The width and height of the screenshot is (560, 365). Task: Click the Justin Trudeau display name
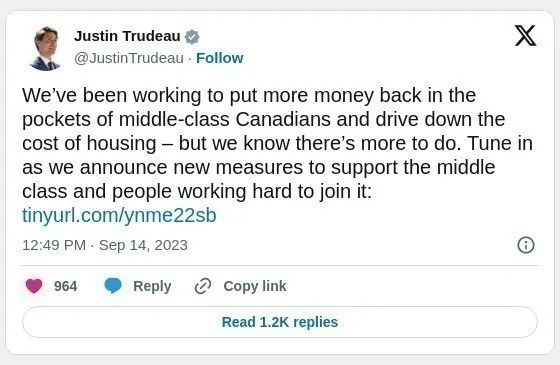click(127, 36)
